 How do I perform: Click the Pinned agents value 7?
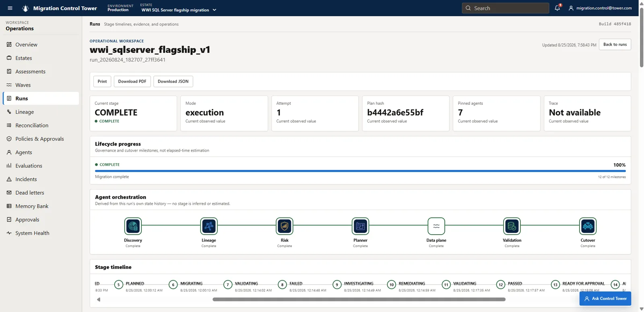460,112
